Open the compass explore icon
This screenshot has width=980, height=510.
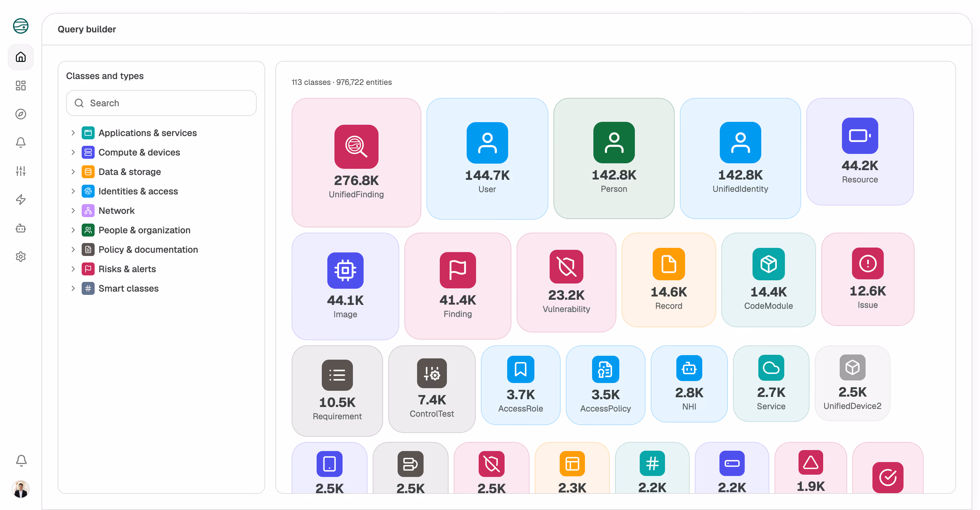(20, 114)
